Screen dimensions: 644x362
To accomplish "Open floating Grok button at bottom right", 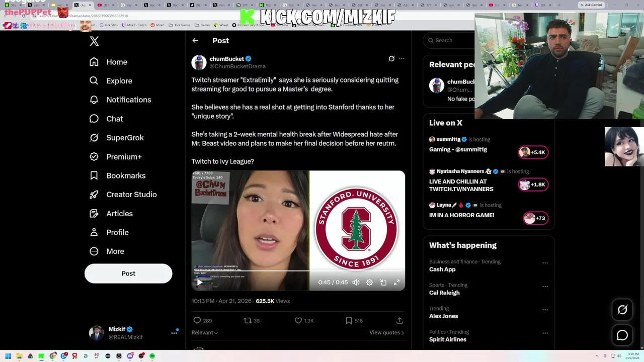I will (622, 310).
